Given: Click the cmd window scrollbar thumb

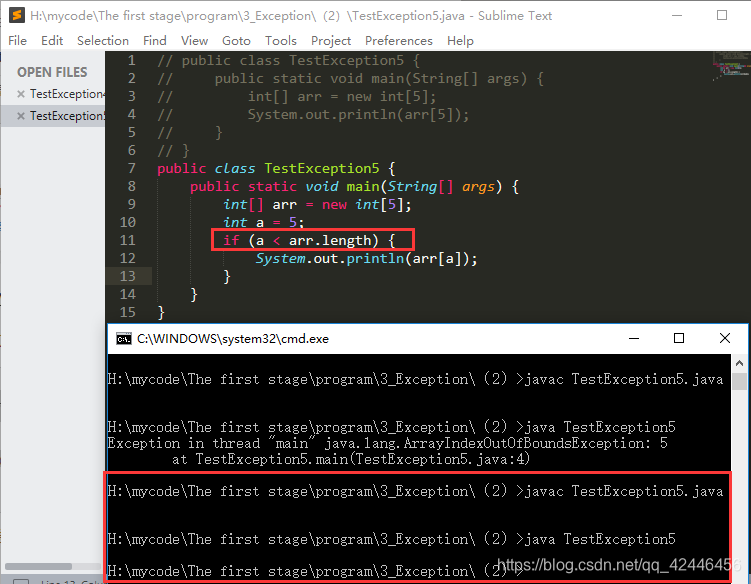Looking at the screenshot, I should pyautogui.click(x=739, y=382).
